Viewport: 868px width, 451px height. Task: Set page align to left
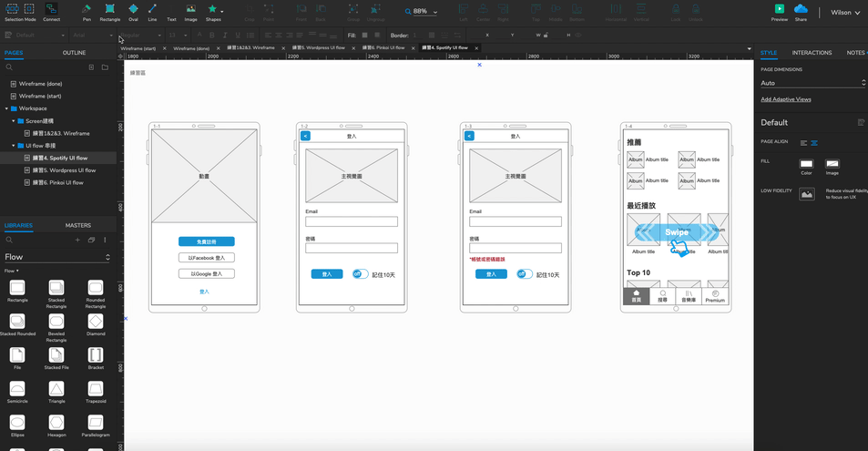pos(803,143)
